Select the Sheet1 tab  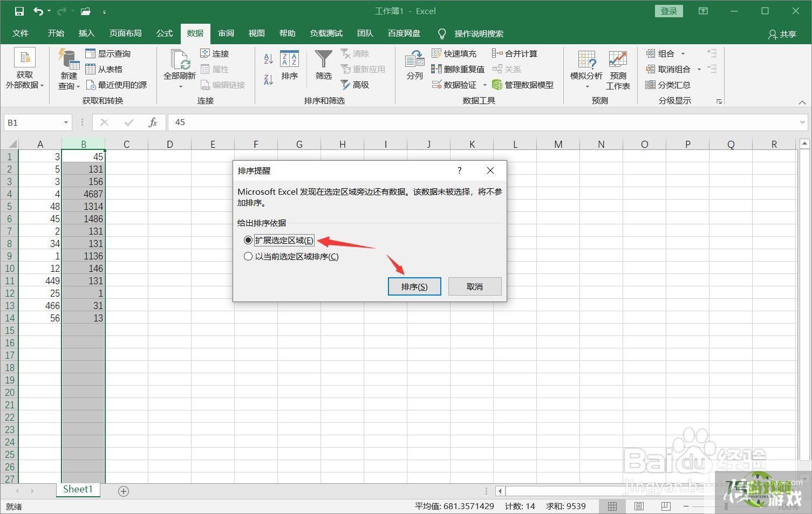pos(78,489)
